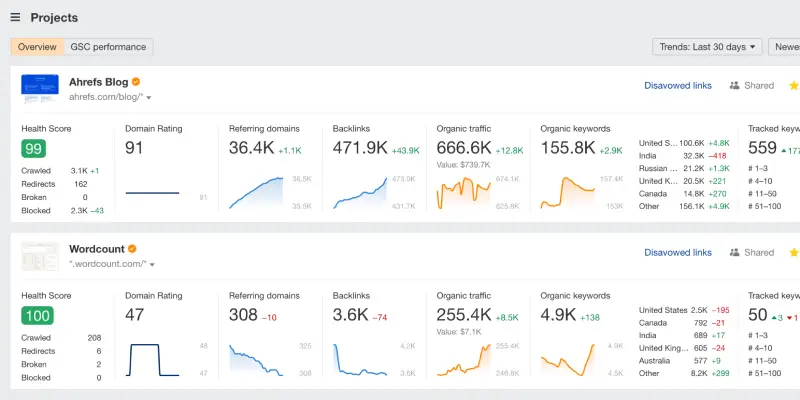Click the Ahrefs Blog organic traffic chart
The height and width of the screenshot is (400, 800).
pos(464,193)
